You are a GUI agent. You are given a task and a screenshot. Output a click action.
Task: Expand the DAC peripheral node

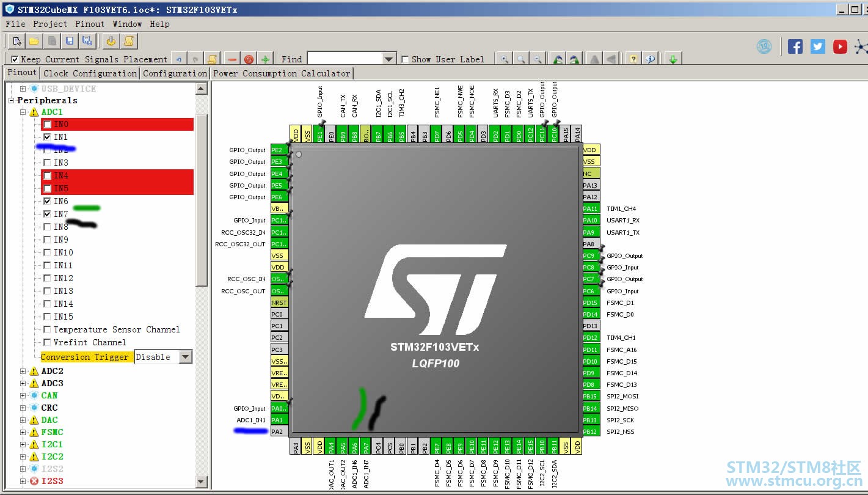tap(23, 420)
